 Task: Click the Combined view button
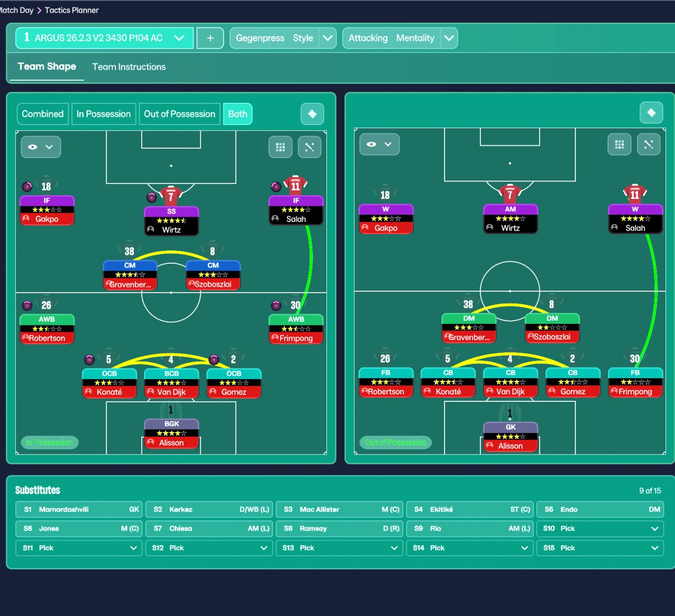click(x=43, y=114)
